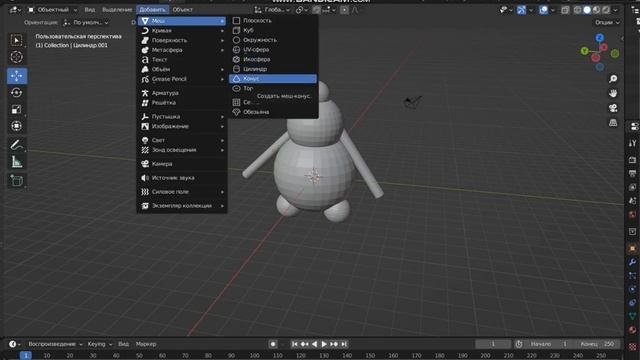Switch to material preview shading
This screenshot has width=640, height=360.
tap(596, 10)
